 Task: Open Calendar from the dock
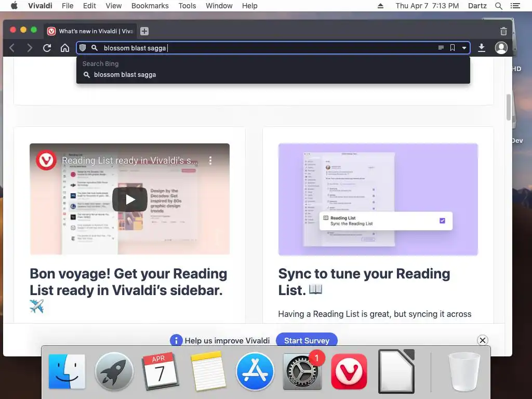click(x=160, y=371)
